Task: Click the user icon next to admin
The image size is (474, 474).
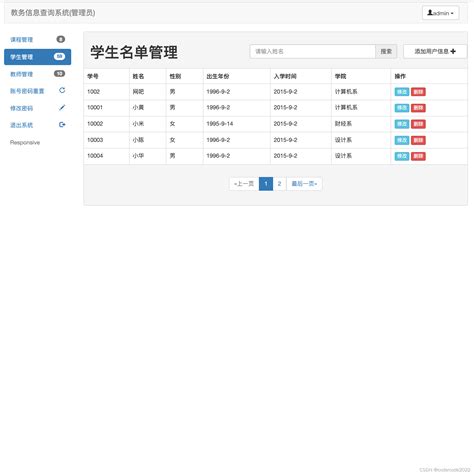Action: 430,13
